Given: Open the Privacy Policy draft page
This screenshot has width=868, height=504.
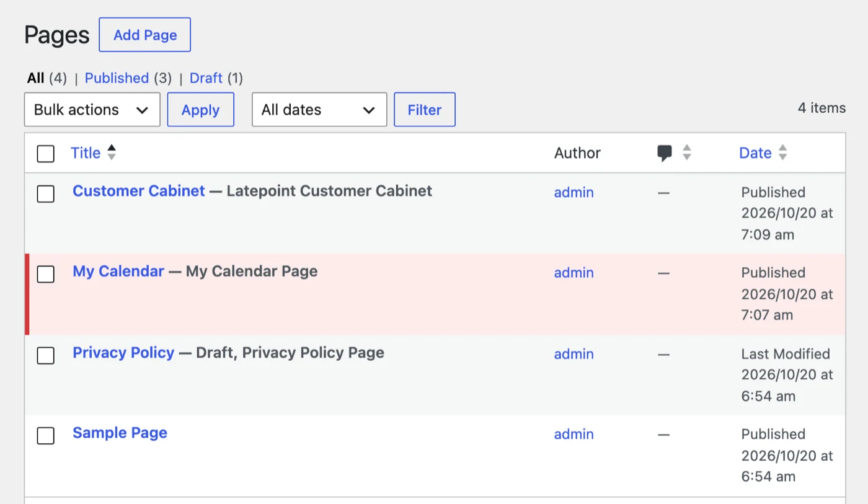Looking at the screenshot, I should [123, 353].
